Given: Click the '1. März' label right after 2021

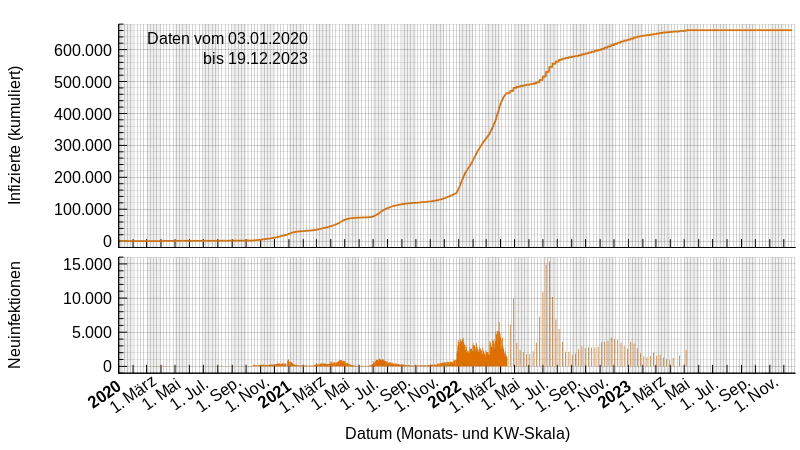Looking at the screenshot, I should click(x=303, y=396).
